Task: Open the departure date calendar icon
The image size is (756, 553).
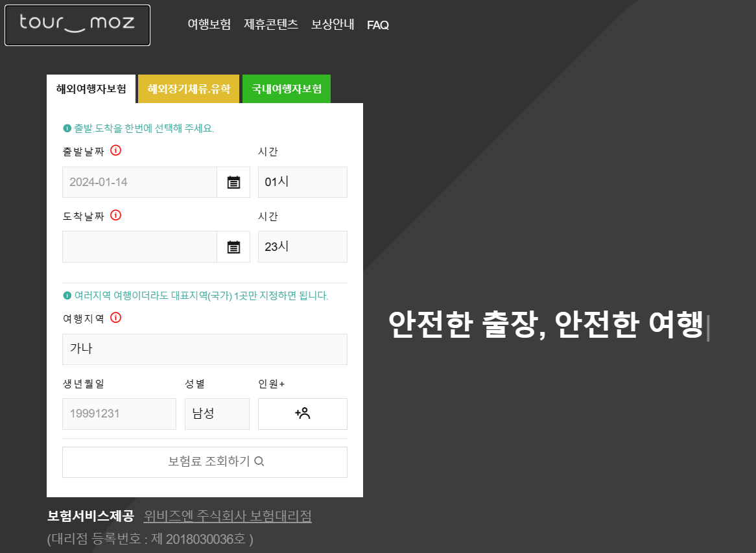Action: click(x=233, y=182)
